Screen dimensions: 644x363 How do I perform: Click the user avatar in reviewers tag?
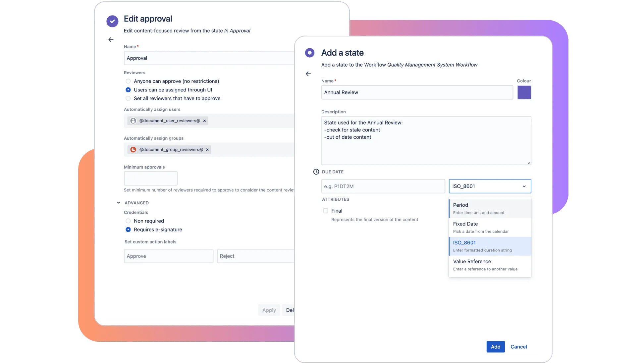133,121
